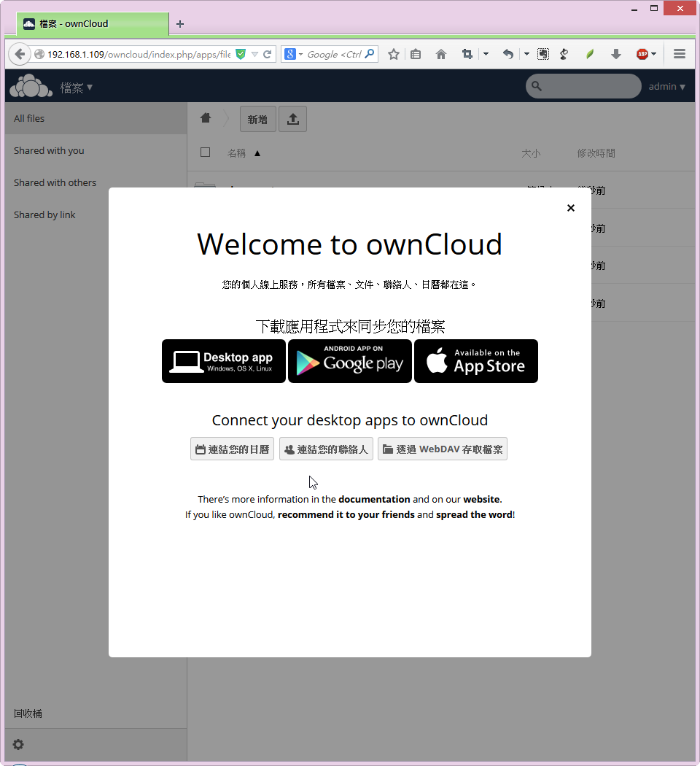Open the Google search engine selector
The width and height of the screenshot is (700, 766).
pos(293,54)
